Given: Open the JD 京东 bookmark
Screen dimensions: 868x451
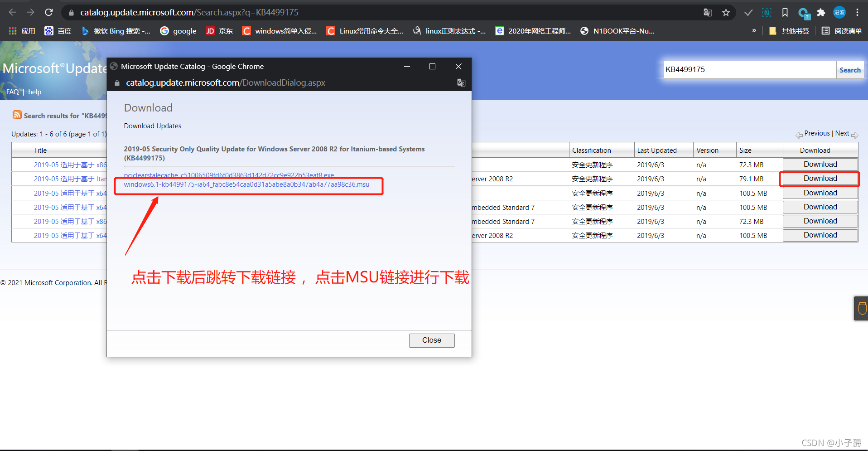Looking at the screenshot, I should tap(219, 31).
